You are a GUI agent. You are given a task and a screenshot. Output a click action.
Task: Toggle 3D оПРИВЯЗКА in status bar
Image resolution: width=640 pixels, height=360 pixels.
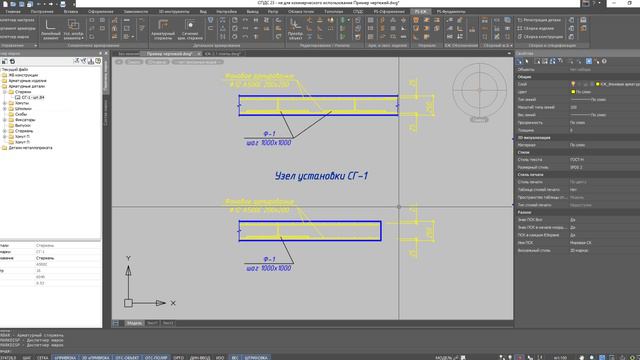coord(96,358)
